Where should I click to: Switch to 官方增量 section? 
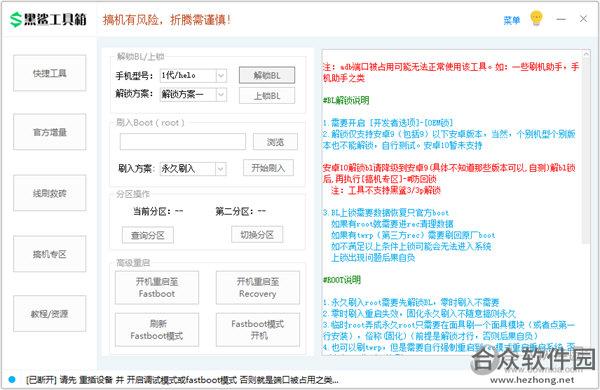50,132
